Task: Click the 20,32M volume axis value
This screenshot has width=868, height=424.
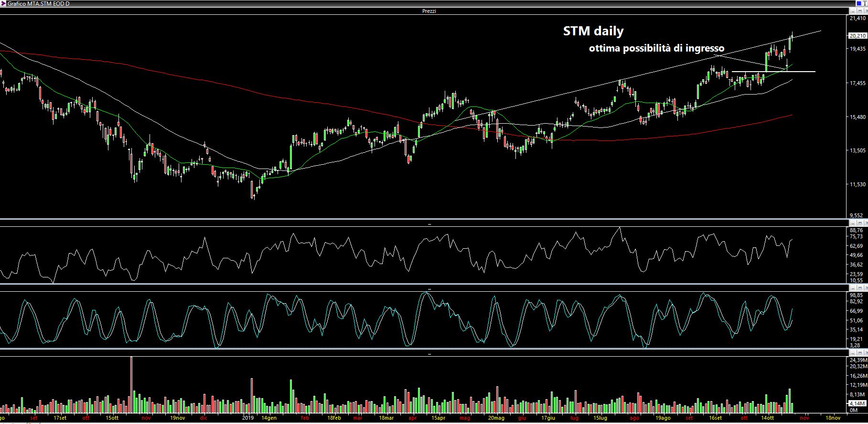Action: point(858,367)
